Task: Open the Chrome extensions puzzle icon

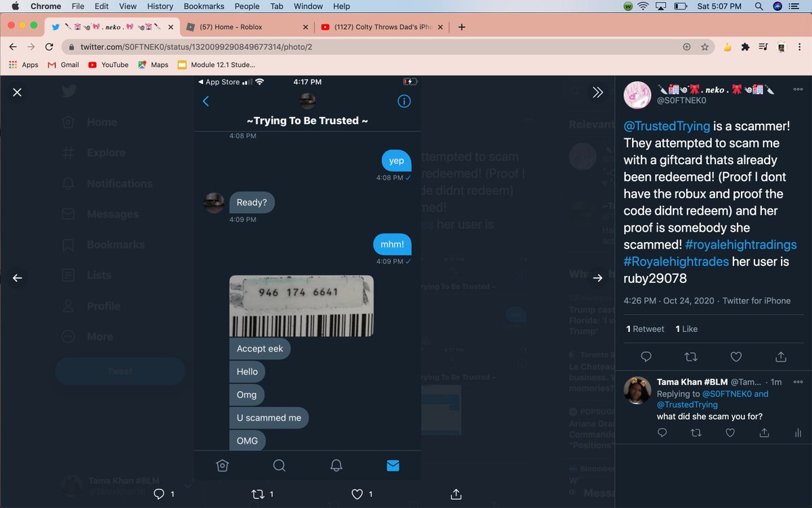Action: [745, 47]
